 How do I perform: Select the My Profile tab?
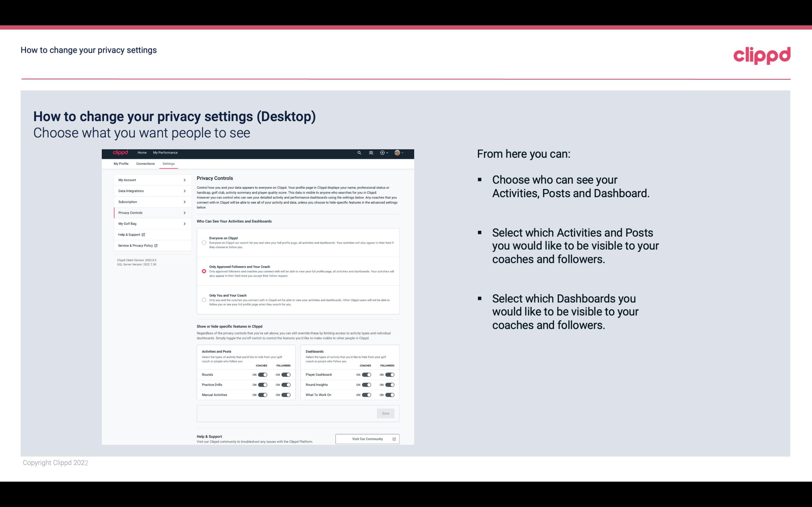coord(121,163)
